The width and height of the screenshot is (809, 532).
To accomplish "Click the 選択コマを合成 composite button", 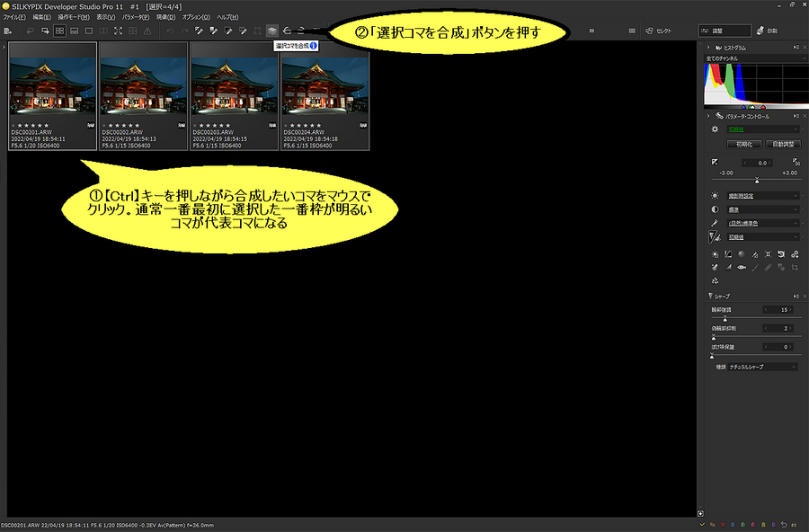I will click(272, 31).
